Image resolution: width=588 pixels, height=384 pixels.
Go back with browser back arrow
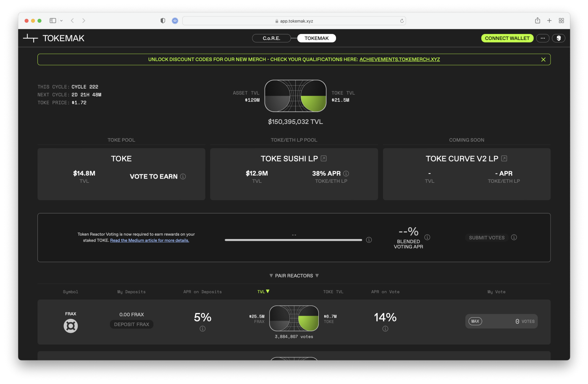pos(72,21)
